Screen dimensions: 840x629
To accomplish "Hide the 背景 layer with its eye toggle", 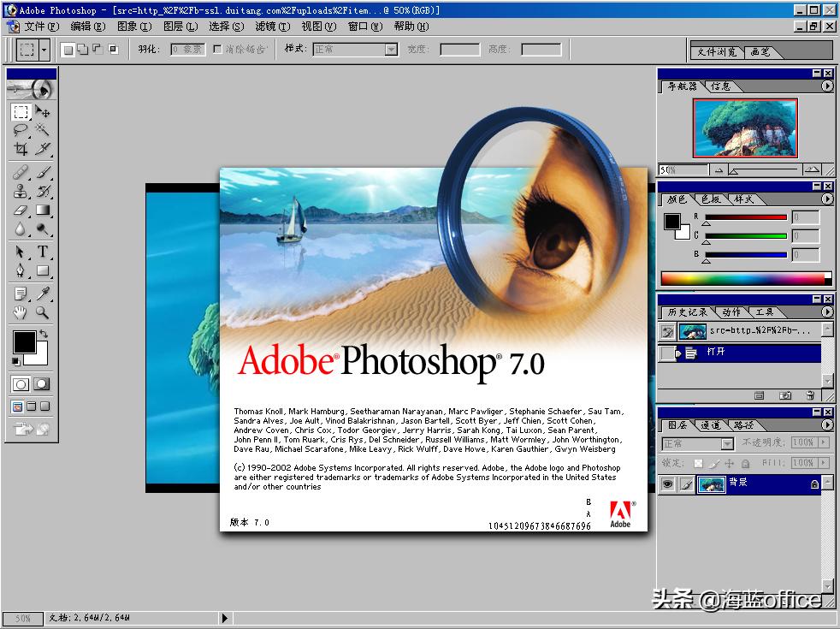I will coord(667,484).
